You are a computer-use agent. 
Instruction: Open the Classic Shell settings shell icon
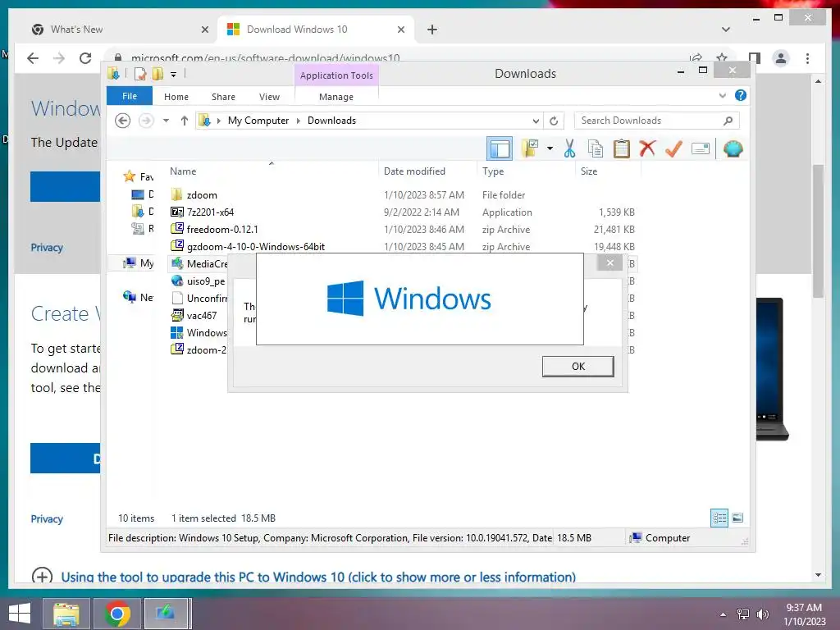point(733,148)
